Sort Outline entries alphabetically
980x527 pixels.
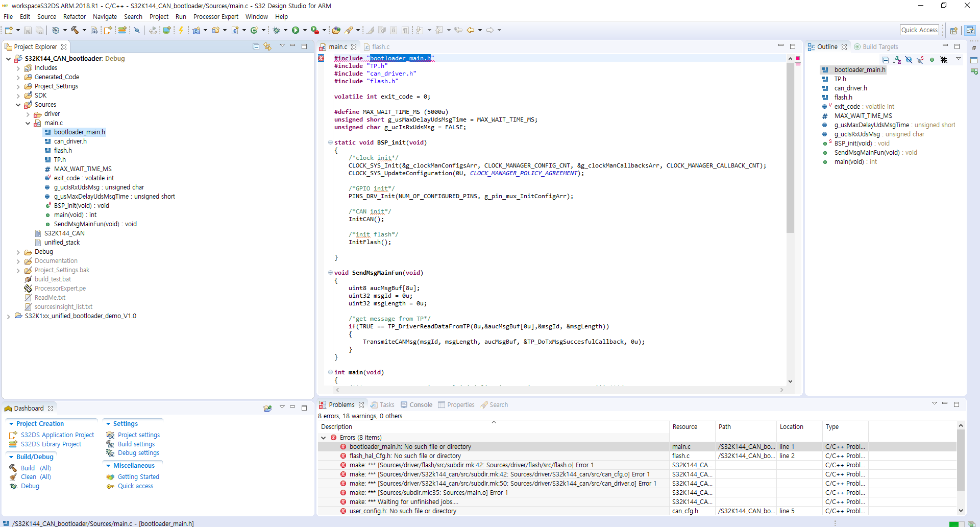[x=897, y=60]
